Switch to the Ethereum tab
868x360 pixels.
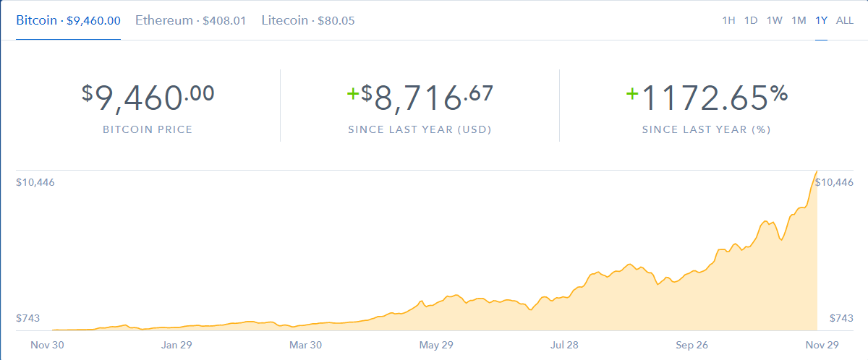pos(191,20)
